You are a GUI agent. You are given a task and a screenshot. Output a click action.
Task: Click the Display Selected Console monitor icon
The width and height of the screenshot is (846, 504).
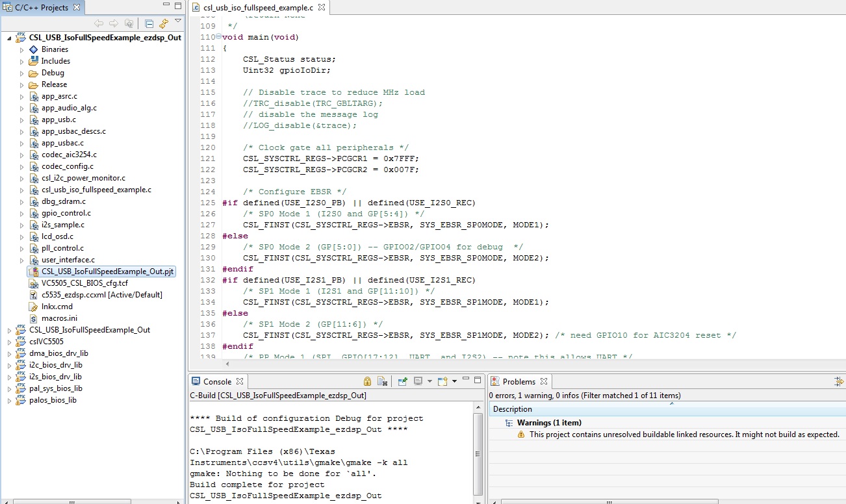[x=418, y=381]
